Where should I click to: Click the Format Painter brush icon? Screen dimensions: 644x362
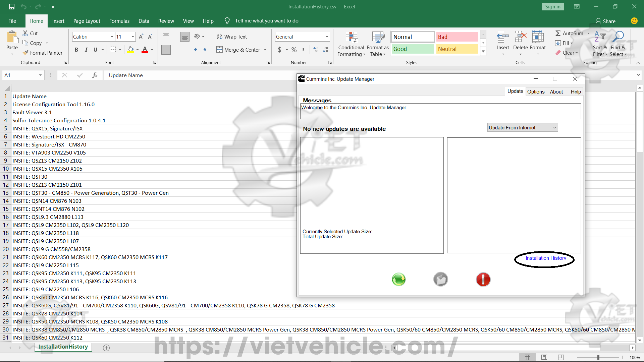[25, 53]
